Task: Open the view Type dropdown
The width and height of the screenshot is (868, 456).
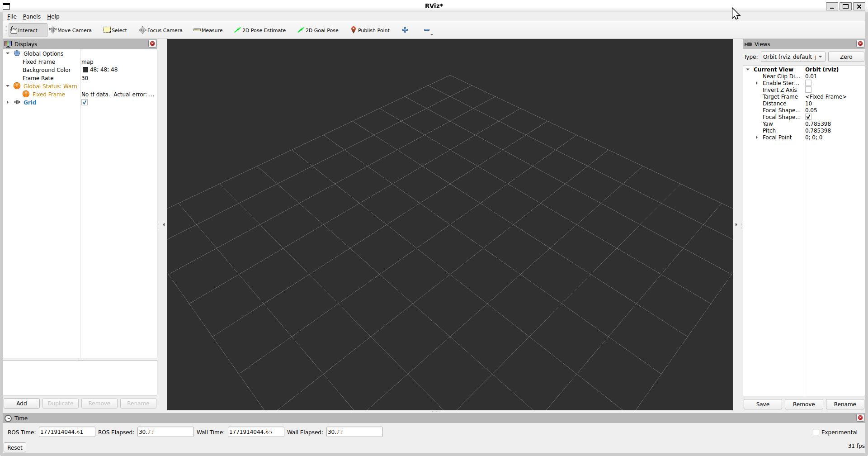Action: pos(793,57)
